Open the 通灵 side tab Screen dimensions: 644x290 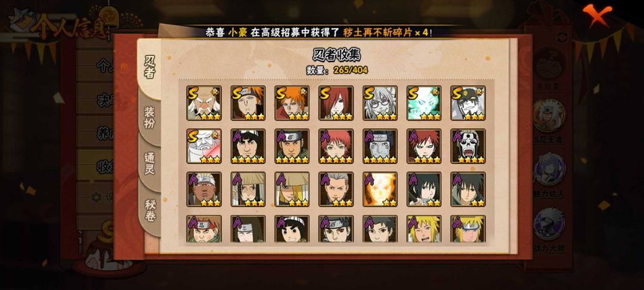(x=150, y=163)
